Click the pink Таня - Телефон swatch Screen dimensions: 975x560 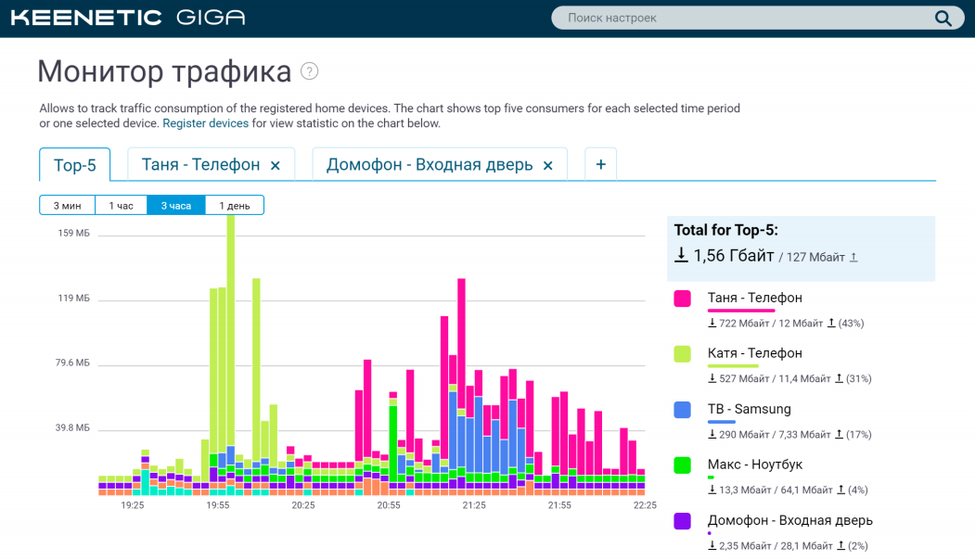tap(682, 298)
